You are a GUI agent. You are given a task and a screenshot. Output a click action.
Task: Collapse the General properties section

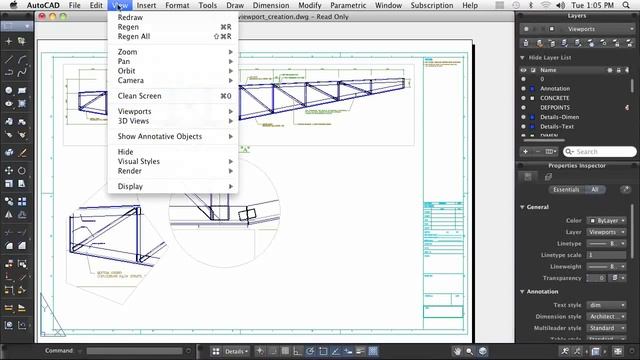(x=522, y=207)
